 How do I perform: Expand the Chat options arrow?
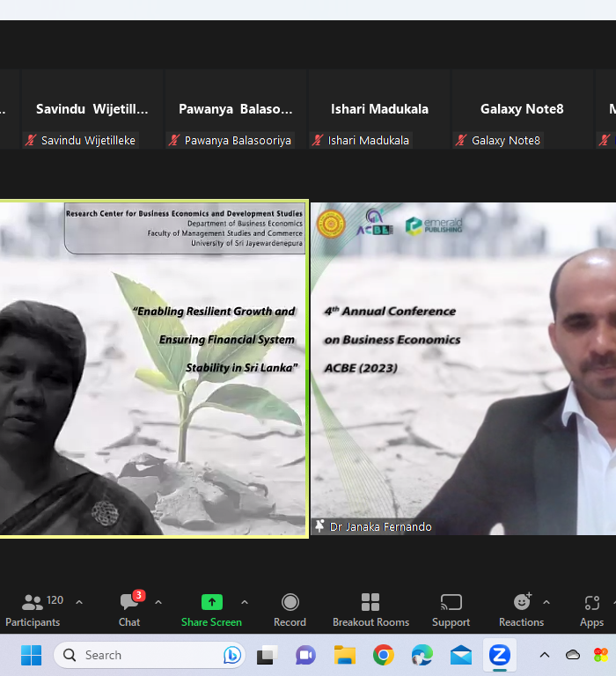tap(158, 602)
